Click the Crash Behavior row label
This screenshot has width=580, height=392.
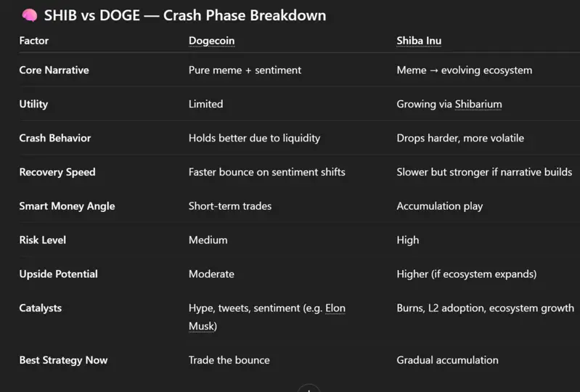pyautogui.click(x=55, y=138)
